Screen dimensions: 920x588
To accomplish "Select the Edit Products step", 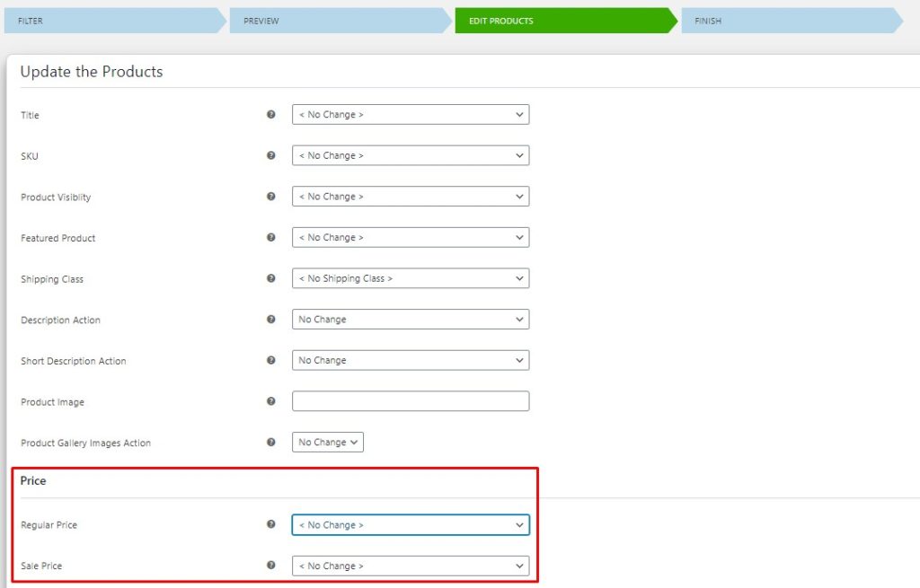I will (x=566, y=21).
